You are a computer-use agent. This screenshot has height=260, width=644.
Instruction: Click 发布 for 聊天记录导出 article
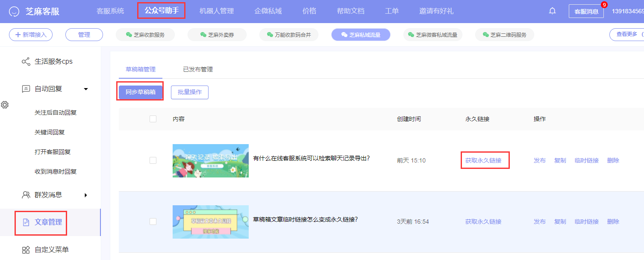pos(540,160)
